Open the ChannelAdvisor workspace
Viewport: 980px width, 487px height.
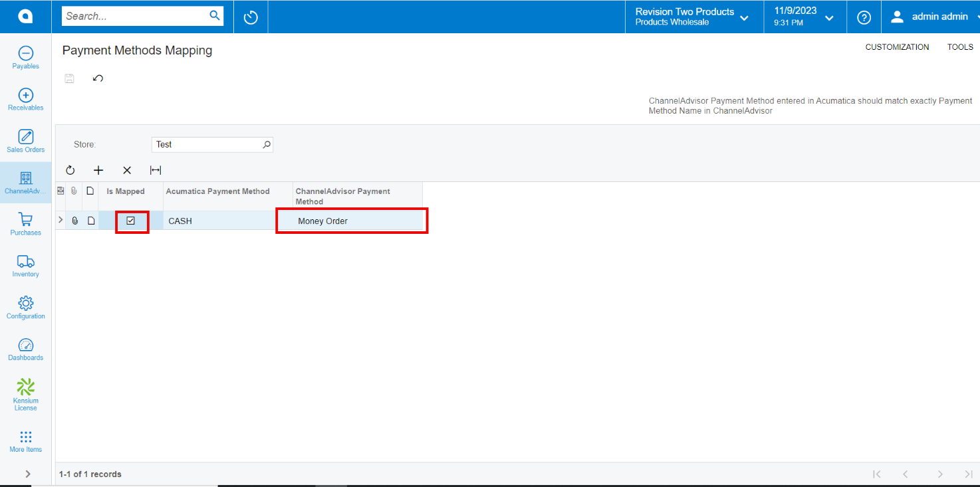coord(25,183)
